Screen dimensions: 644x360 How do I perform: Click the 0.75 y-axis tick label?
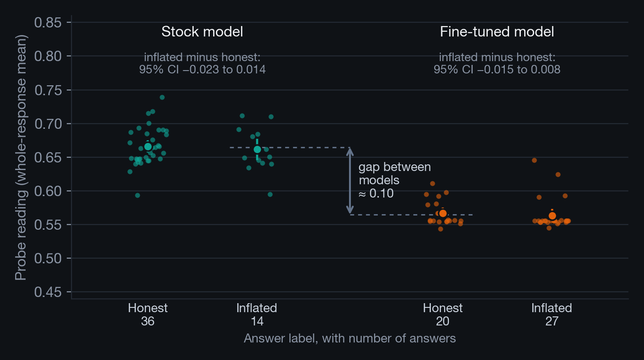[48, 90]
